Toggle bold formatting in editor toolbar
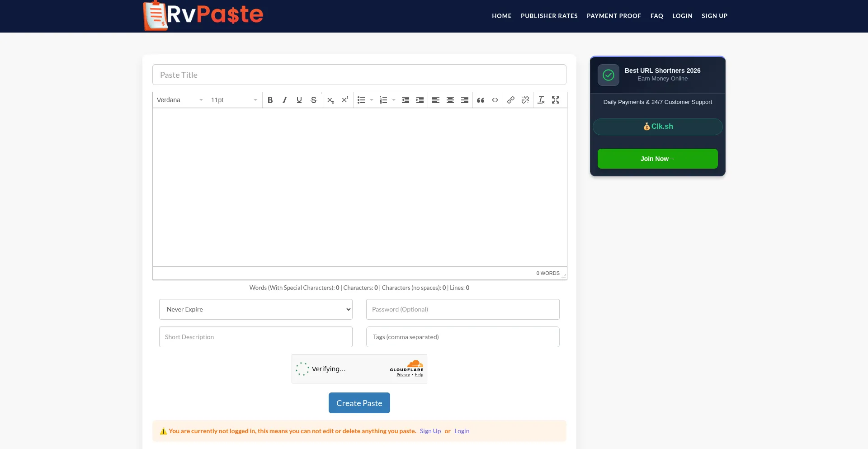 pyautogui.click(x=270, y=100)
